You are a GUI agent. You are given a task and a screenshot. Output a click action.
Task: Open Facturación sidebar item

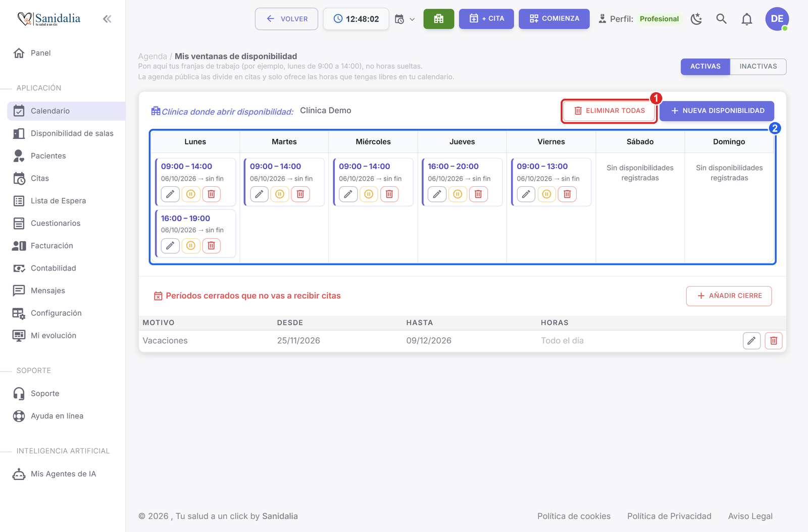(x=66, y=246)
